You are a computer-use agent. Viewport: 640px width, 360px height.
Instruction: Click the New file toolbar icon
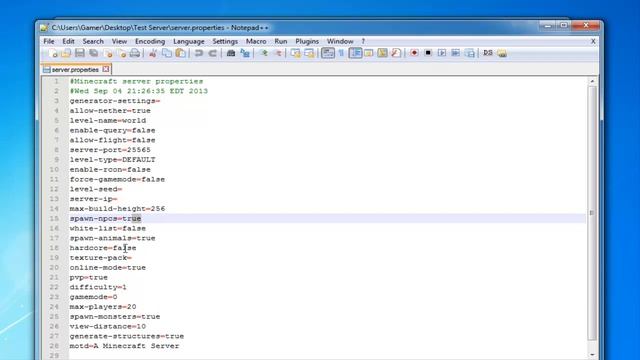[x=53, y=53]
